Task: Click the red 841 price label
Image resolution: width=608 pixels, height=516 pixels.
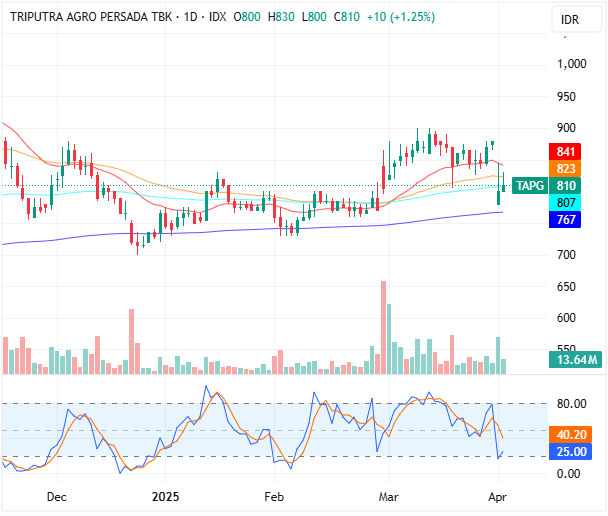Action: (565, 152)
